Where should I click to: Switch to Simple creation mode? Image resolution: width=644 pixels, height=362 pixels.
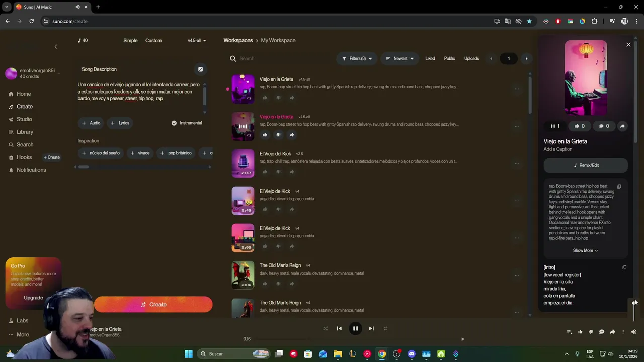click(x=130, y=40)
